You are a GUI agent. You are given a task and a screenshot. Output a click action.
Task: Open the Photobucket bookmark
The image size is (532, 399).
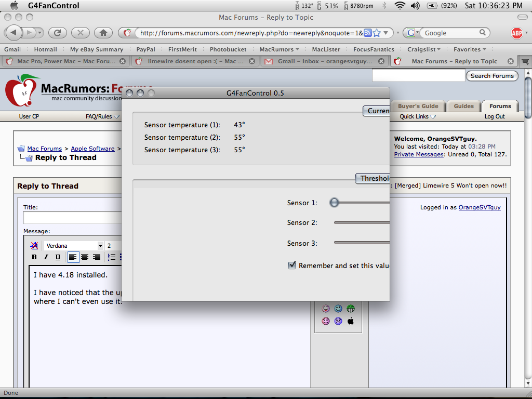228,49
